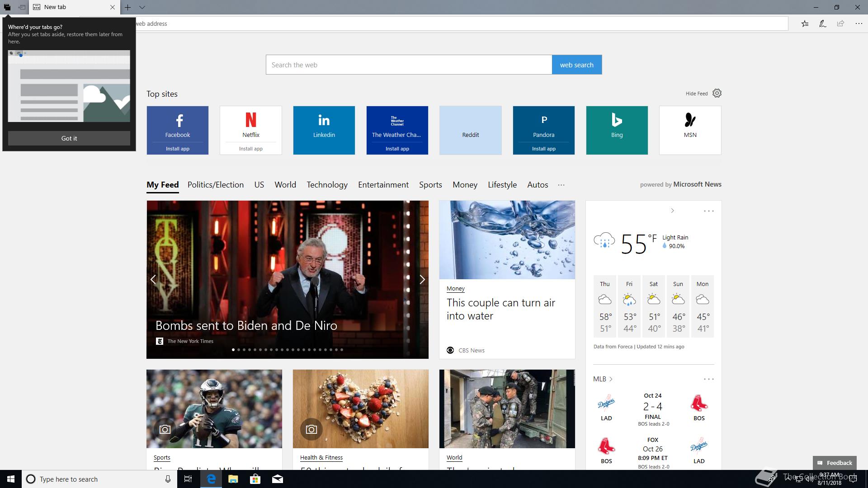Open the MSN top site tile
The image size is (868, 488).
coord(690,130)
